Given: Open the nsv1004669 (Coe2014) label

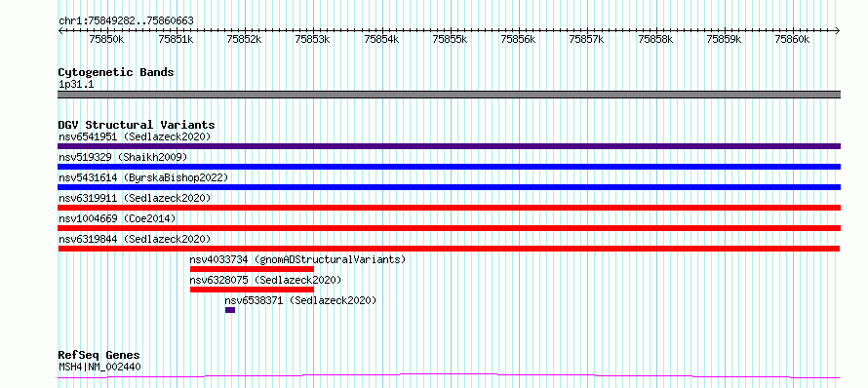Looking at the screenshot, I should coord(117,218).
